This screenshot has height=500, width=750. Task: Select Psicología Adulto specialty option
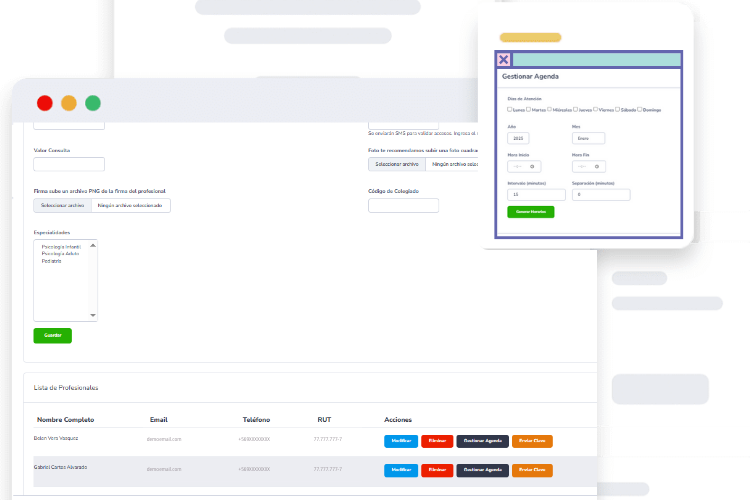click(x=60, y=253)
